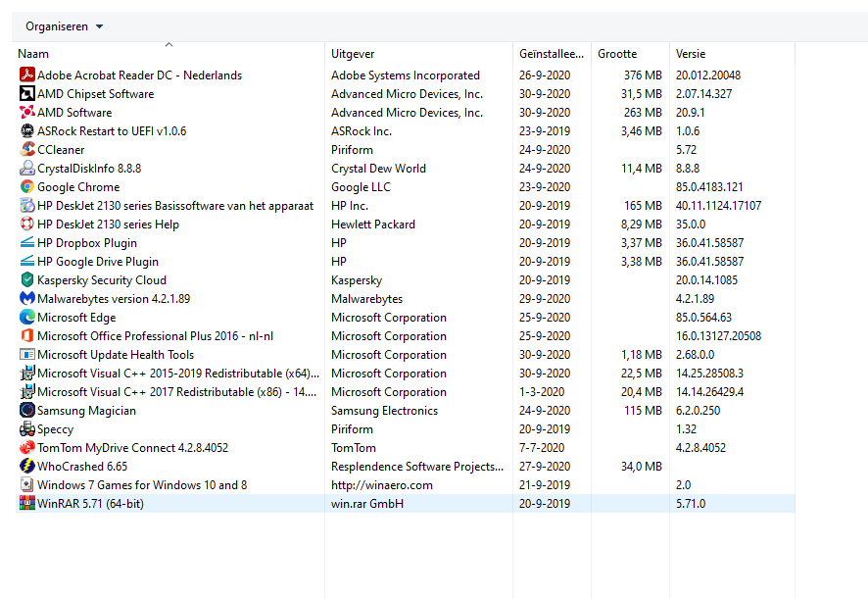
Task: Select Malwarebytes version 4.2.1.89 entry name
Action: click(x=114, y=299)
